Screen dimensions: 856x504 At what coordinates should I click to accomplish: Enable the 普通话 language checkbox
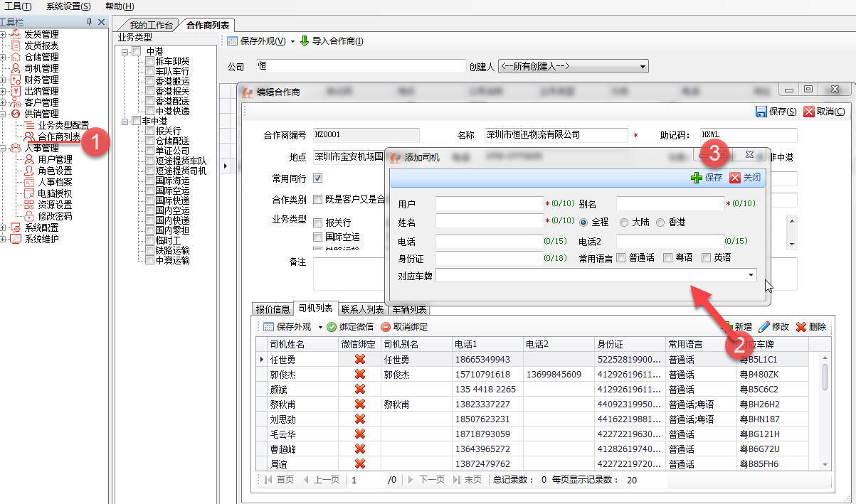(x=621, y=257)
